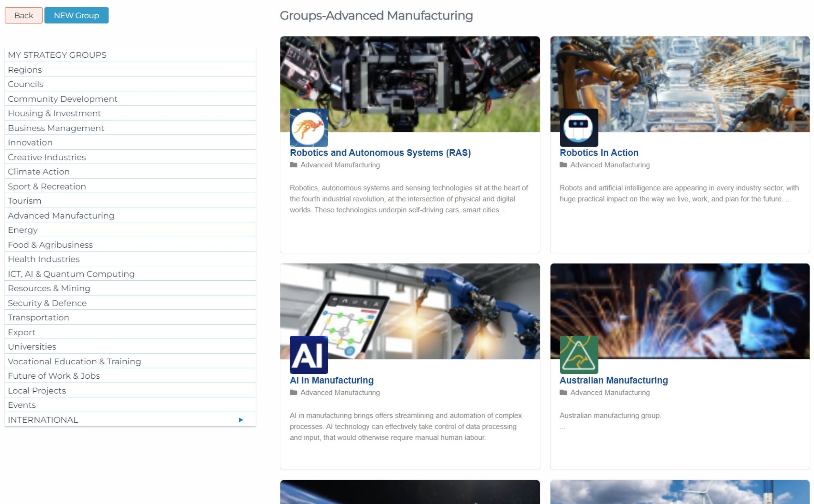Click the 'AI in manufacturing brings offers' description
814x504 pixels.
tap(406, 426)
